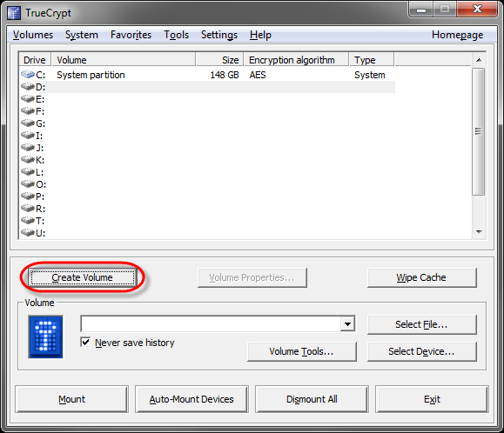Open the Volumes menu
Viewport: 504px width, 433px height.
pyautogui.click(x=33, y=35)
